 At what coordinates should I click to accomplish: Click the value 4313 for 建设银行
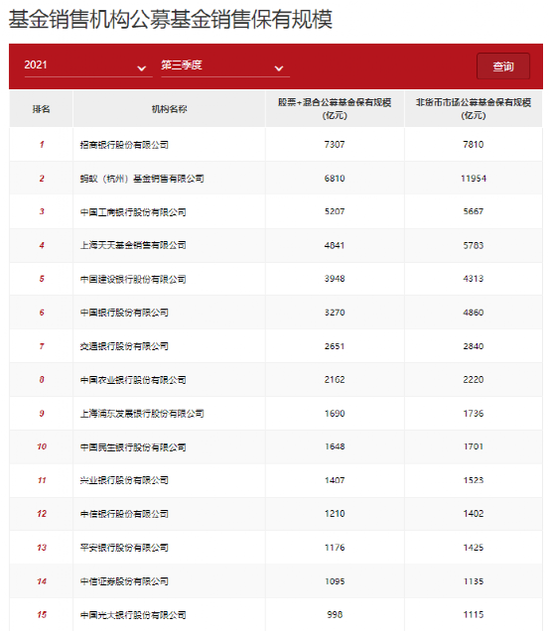click(473, 278)
